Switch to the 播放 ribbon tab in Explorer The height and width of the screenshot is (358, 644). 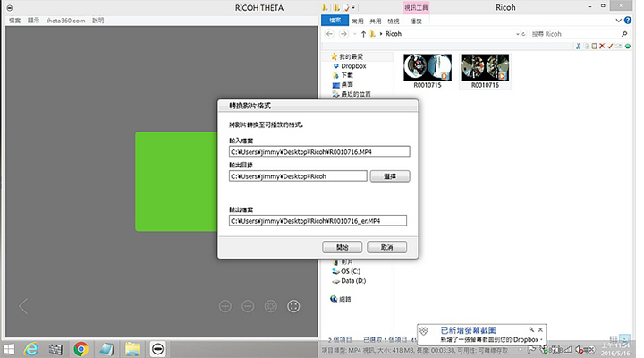[416, 21]
